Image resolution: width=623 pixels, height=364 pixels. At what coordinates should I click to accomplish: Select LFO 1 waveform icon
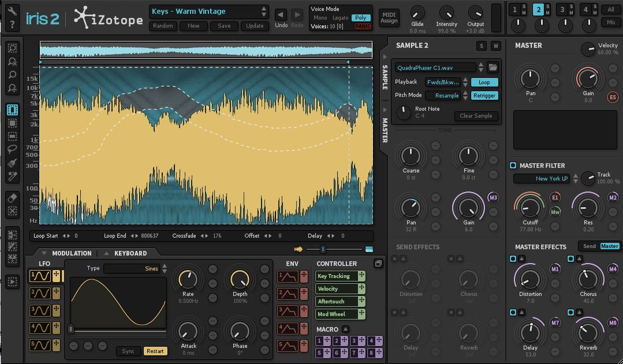[x=40, y=276]
